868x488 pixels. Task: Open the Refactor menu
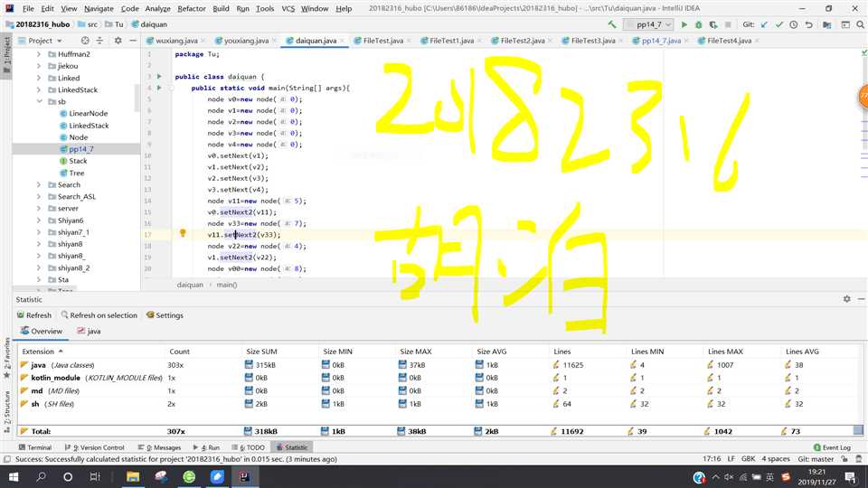(191, 8)
